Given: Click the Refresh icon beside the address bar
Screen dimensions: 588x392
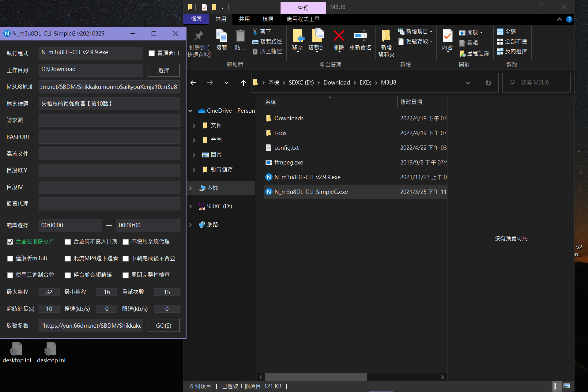Looking at the screenshot, I should (488, 83).
